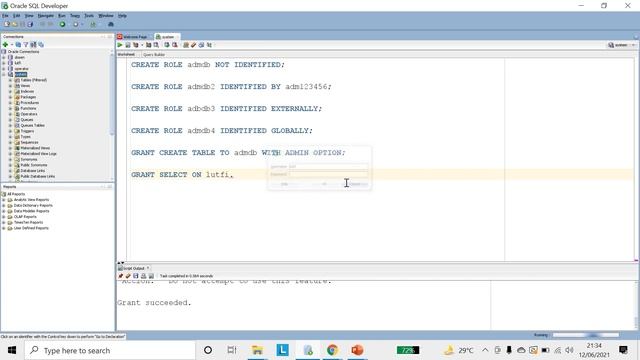Open Google Chrome from the taskbar
640x360 pixels.
(x=332, y=350)
